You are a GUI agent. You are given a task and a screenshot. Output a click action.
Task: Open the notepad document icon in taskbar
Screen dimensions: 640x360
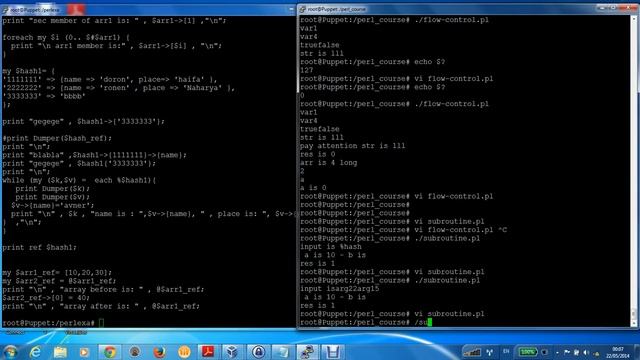pyautogui.click(x=282, y=352)
